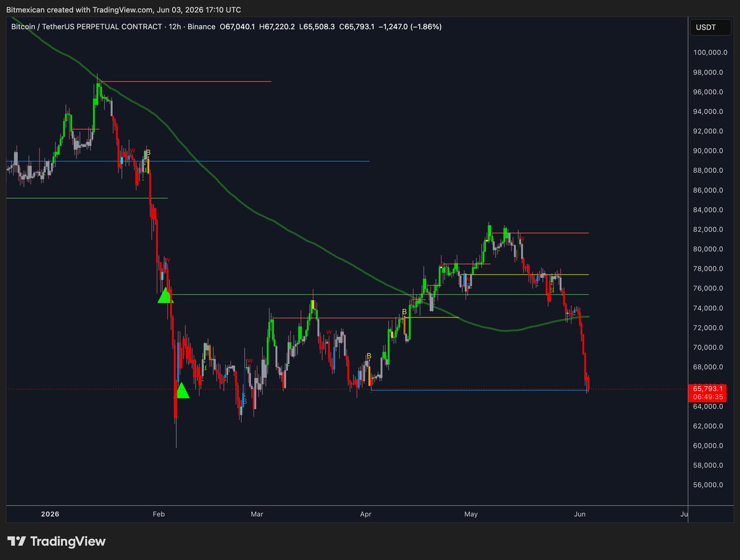
Task: Click the high value H67,220.2
Action: (278, 27)
